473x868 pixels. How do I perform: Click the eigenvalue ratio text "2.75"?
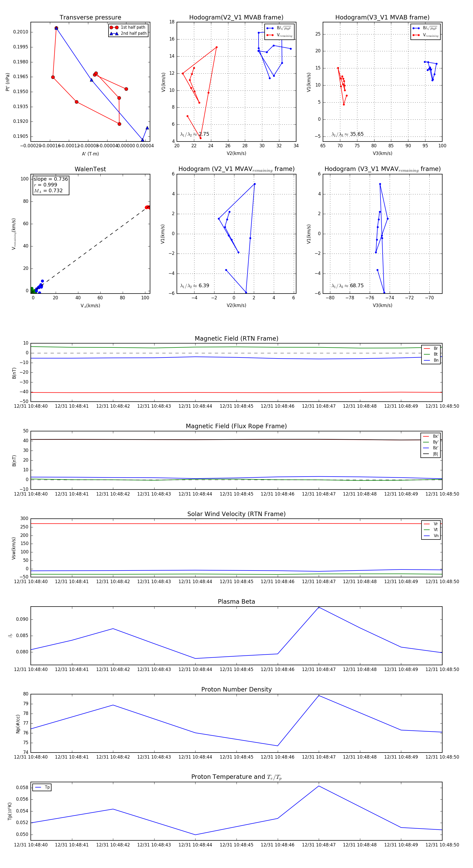(204, 134)
